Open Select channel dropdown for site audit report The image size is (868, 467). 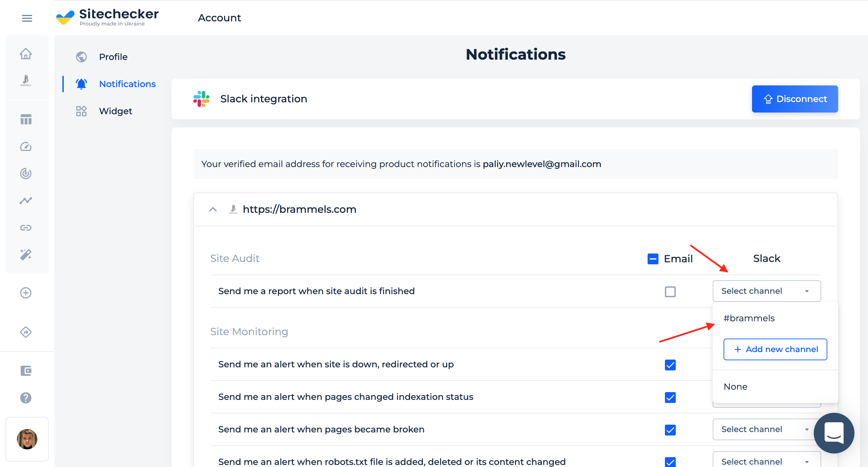pyautogui.click(x=767, y=291)
